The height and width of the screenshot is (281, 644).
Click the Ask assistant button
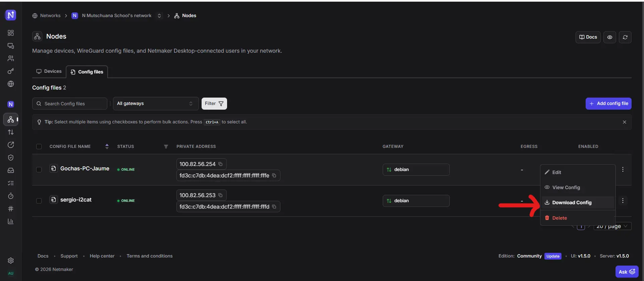click(x=627, y=272)
